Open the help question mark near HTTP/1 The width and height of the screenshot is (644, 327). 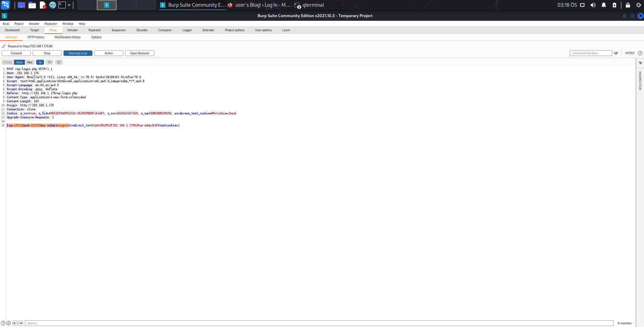pyautogui.click(x=640, y=53)
